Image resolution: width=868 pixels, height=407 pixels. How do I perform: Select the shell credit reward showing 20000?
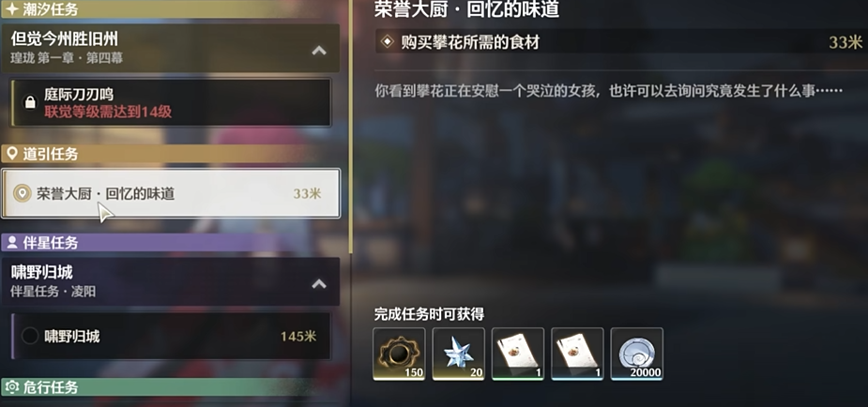636,354
